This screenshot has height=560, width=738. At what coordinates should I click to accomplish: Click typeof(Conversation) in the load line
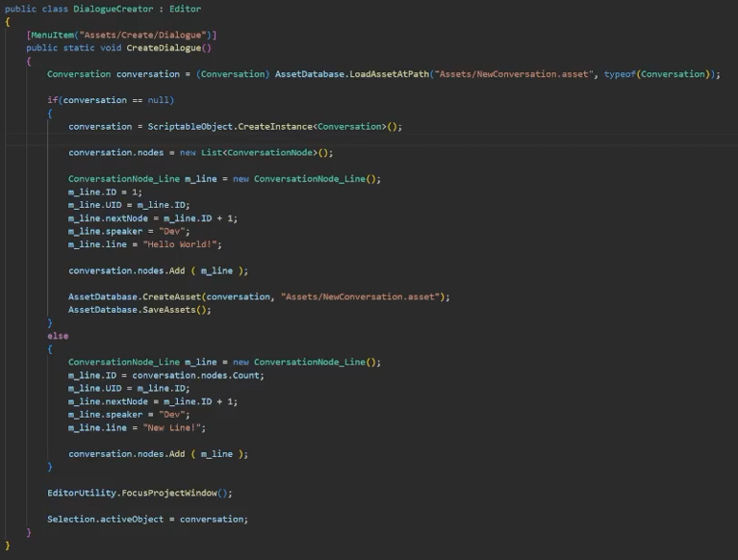click(657, 74)
